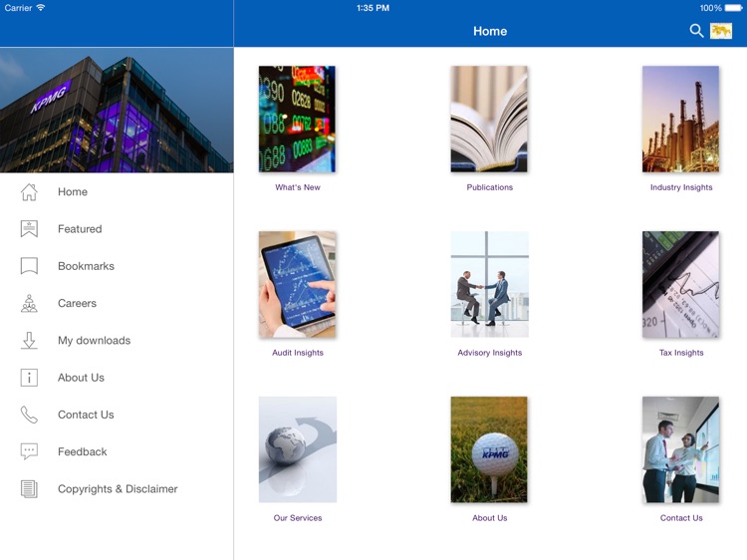Open the Our Services globe thumbnail
This screenshot has height=560, width=747.
coord(298,449)
